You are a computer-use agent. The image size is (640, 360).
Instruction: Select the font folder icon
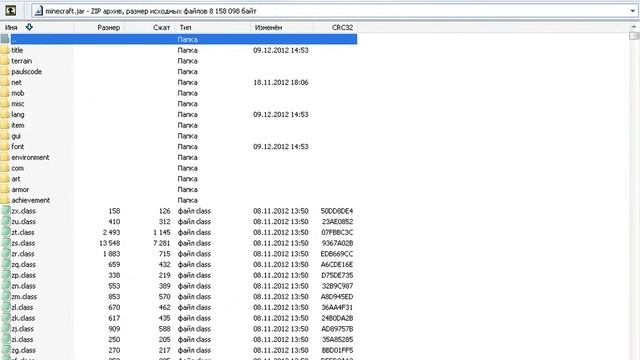5,147
